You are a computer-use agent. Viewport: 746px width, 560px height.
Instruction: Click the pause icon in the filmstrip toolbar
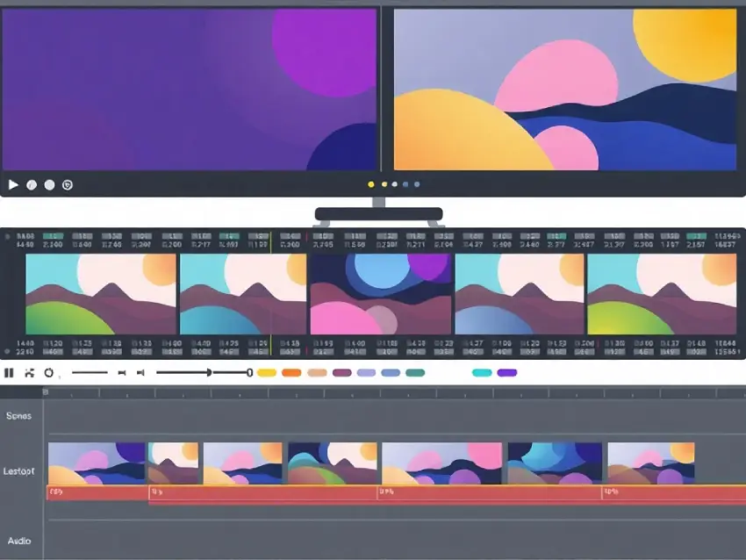[9, 373]
